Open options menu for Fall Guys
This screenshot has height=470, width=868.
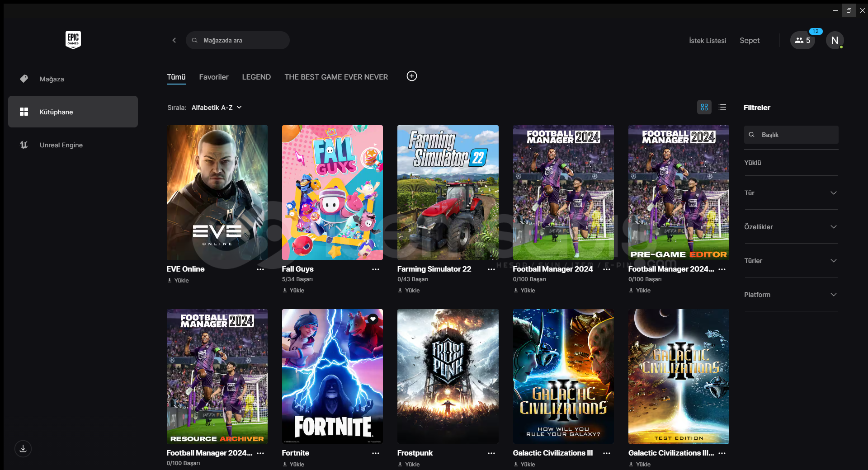point(376,269)
